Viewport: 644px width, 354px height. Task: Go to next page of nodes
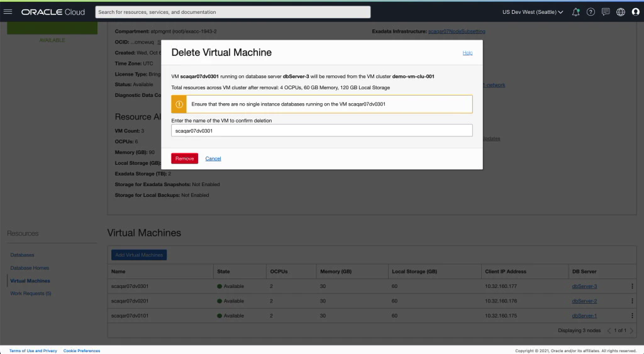tap(631, 330)
